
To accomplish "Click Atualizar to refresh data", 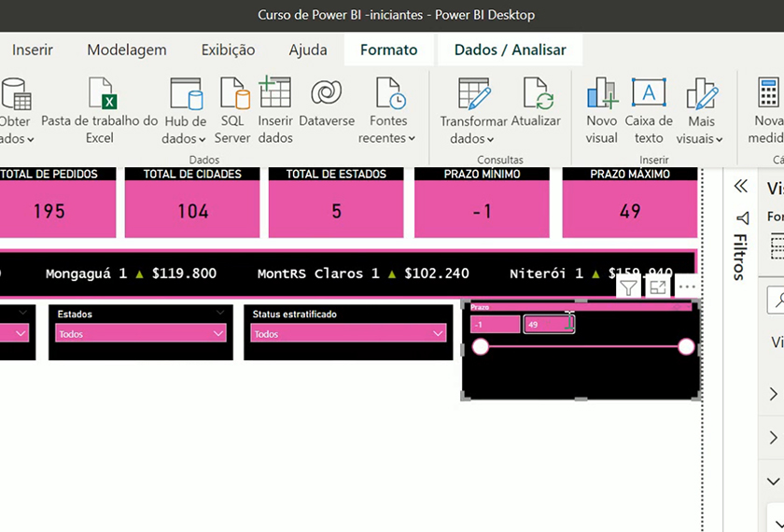I will pos(537,95).
